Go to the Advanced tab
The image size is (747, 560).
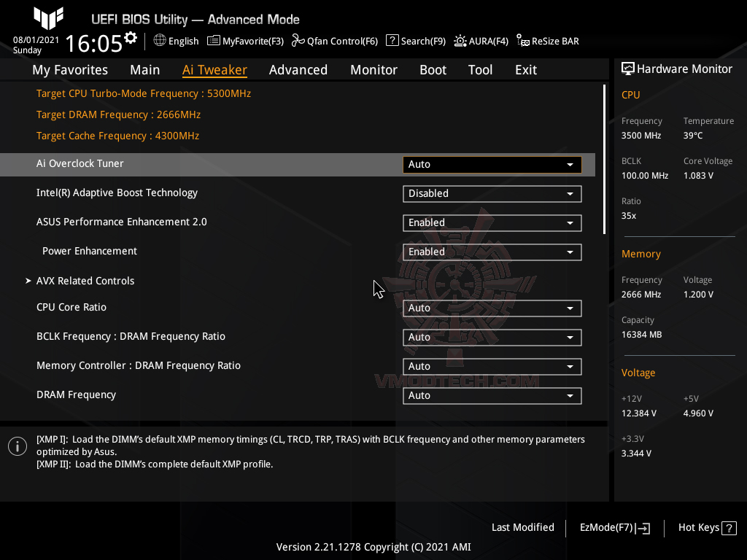298,70
